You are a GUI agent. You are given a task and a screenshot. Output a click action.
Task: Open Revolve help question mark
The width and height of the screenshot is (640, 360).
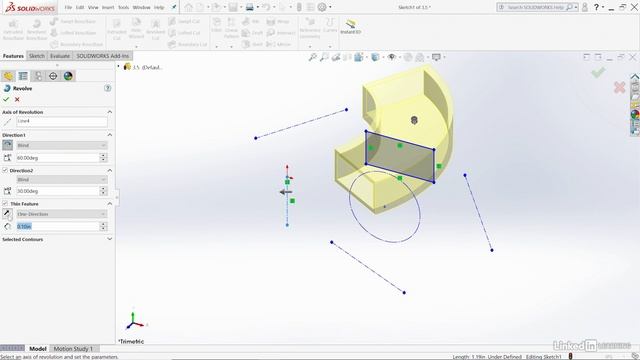[x=107, y=88]
